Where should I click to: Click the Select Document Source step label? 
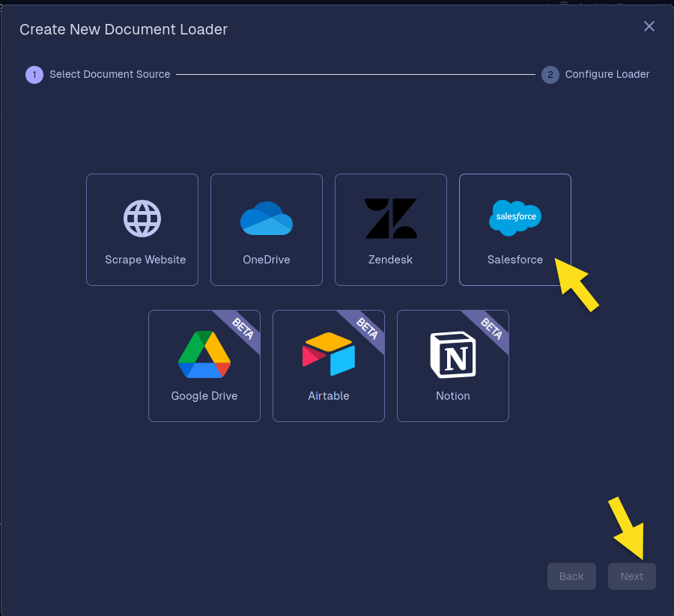pyautogui.click(x=109, y=74)
